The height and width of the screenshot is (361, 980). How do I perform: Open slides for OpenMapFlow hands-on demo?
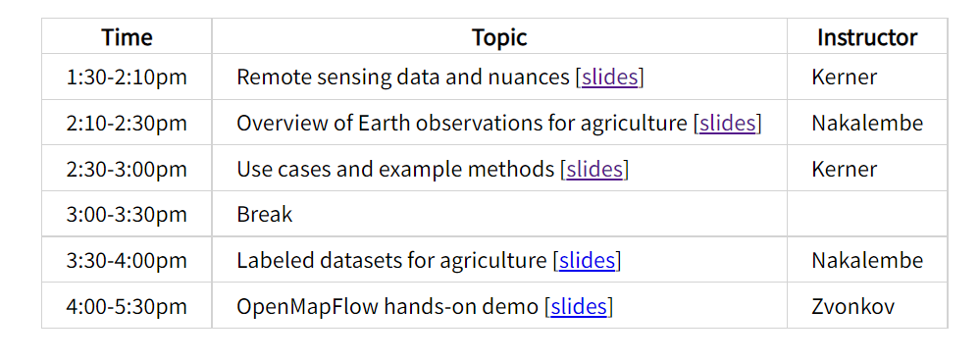(579, 306)
